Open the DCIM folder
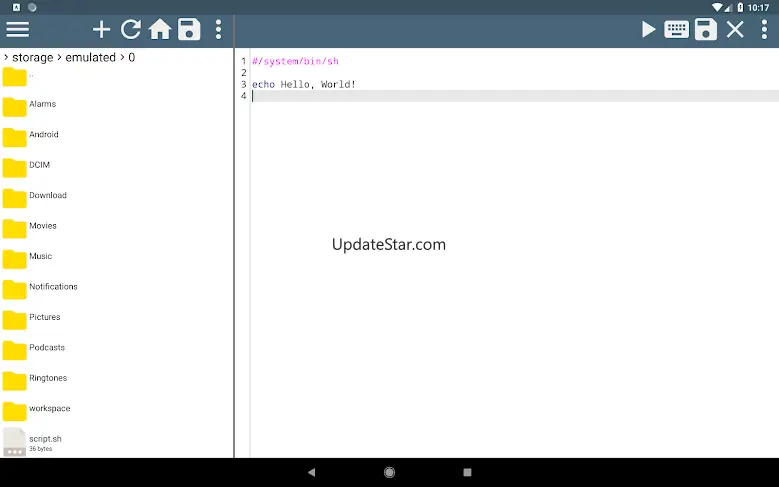Screen dimensions: 779x487 117,166
